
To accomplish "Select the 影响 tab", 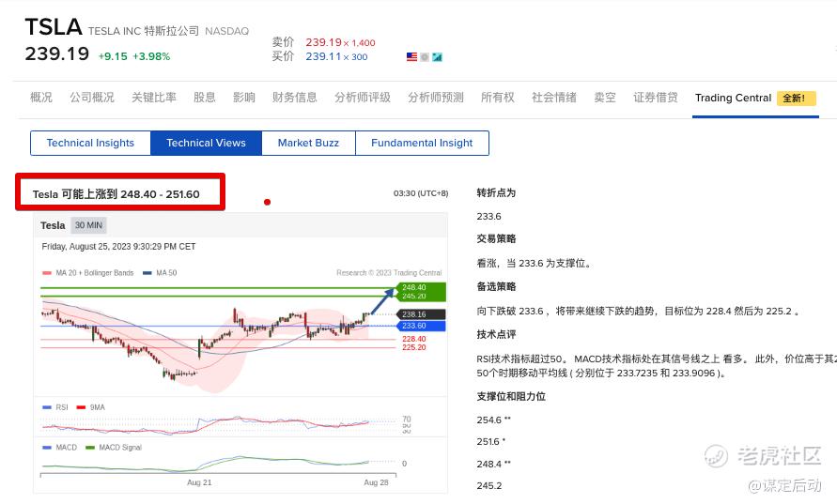I will point(244,98).
